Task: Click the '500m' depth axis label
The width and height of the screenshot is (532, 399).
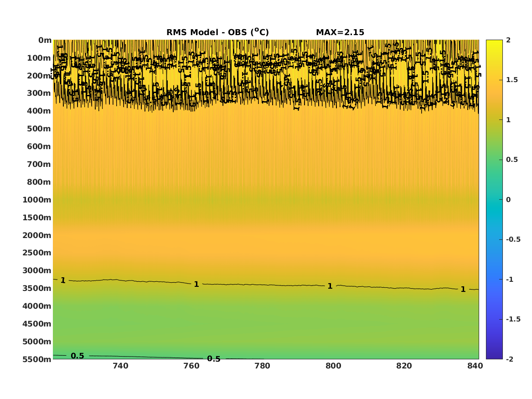Action: (x=39, y=129)
